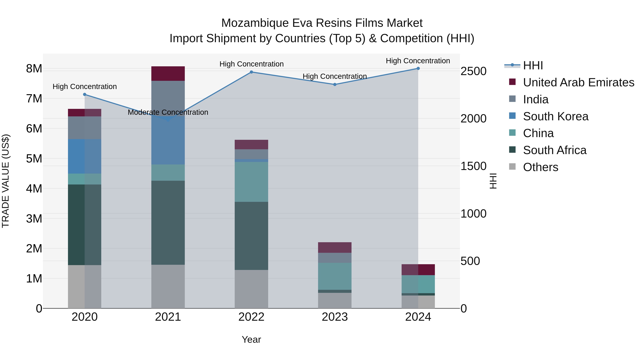Image resolution: width=644 pixels, height=362 pixels.
Task: Click the 2022 China bar segment
Action: (x=252, y=182)
